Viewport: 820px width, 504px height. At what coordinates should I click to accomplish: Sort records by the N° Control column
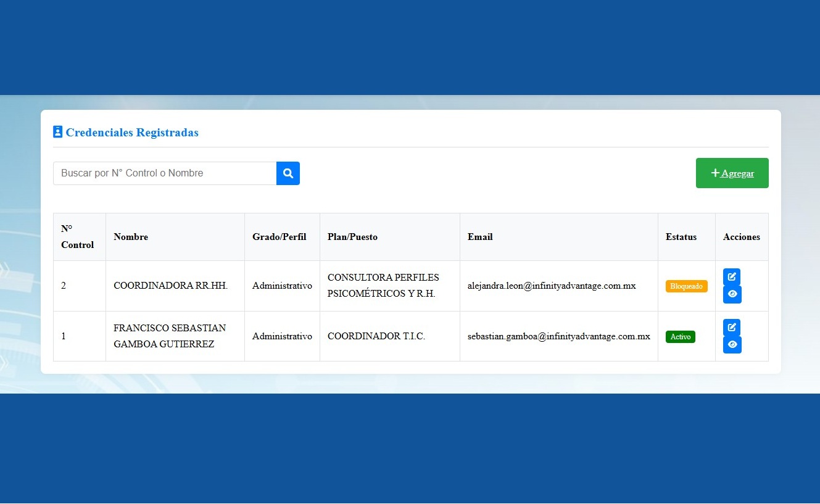coord(78,237)
